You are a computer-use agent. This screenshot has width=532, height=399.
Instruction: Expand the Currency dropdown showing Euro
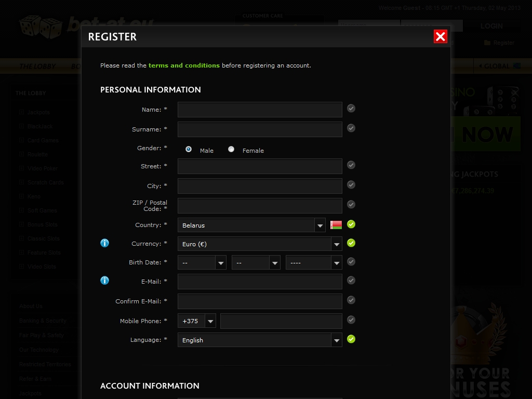pyautogui.click(x=259, y=244)
